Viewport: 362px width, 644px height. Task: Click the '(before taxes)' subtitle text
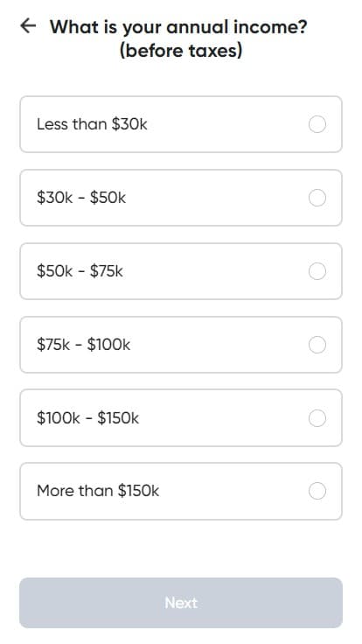181,51
